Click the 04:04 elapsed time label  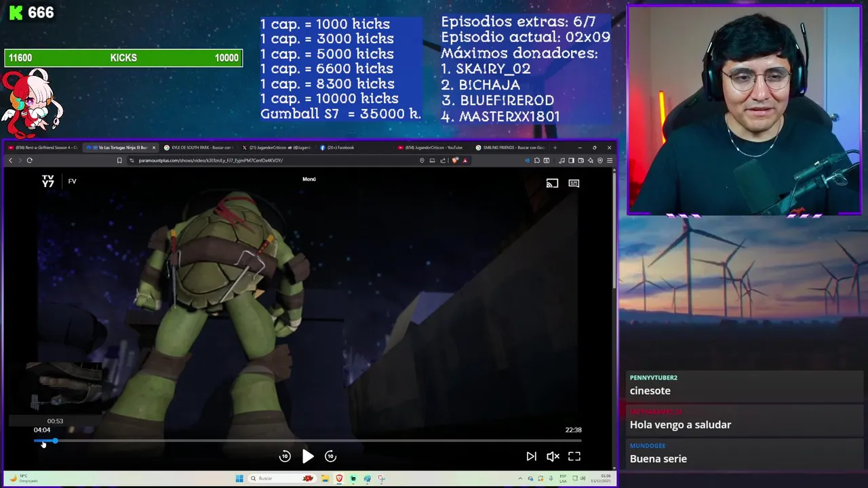(x=42, y=430)
